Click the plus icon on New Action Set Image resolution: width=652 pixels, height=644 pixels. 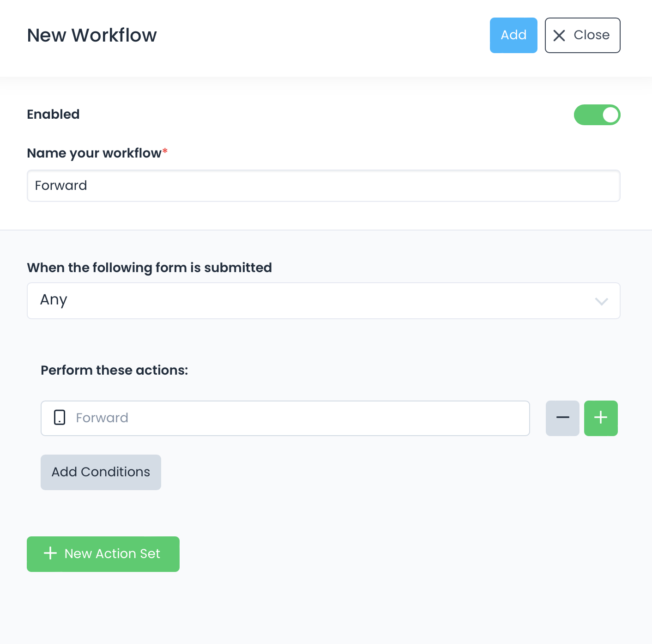[50, 553]
